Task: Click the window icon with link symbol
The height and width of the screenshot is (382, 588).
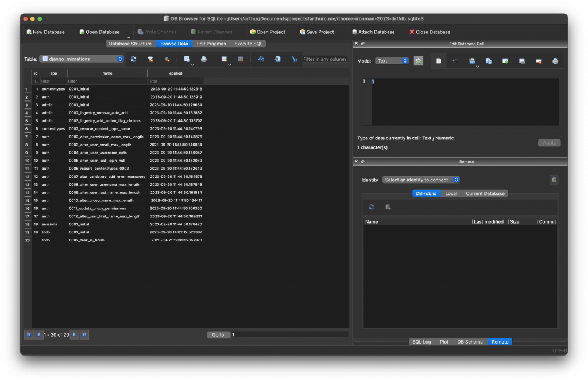Action: coord(522,61)
